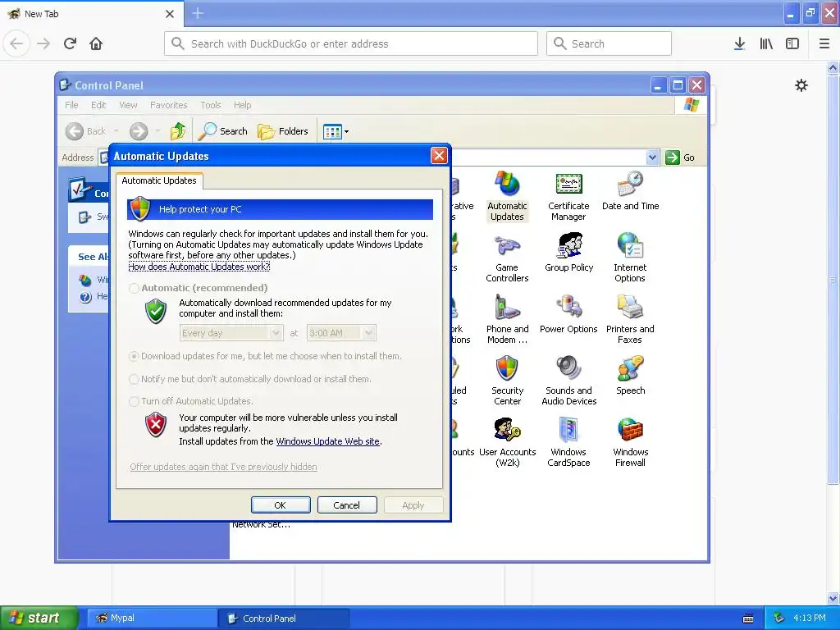The height and width of the screenshot is (630, 840).
Task: Open a new browser tab
Action: [198, 13]
